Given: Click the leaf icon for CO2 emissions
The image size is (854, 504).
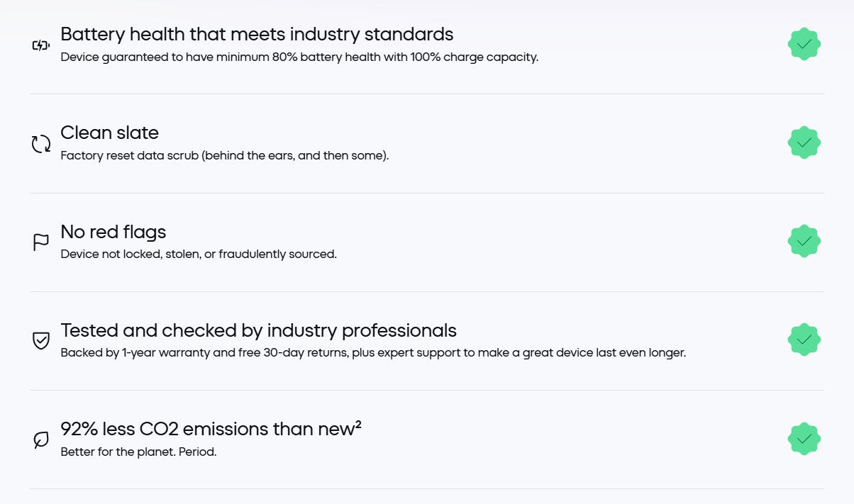Looking at the screenshot, I should (41, 440).
